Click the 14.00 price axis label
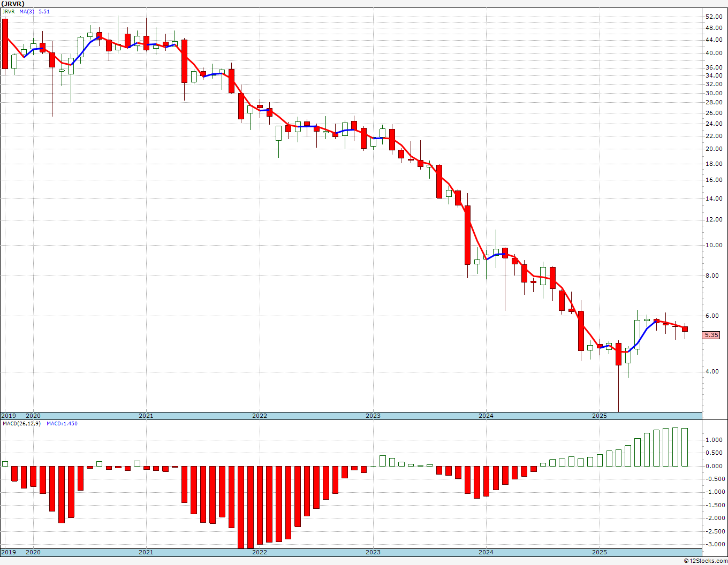 pos(714,199)
